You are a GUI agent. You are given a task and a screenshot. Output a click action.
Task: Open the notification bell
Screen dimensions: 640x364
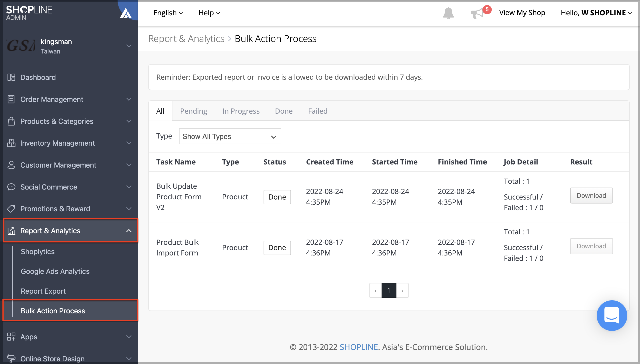[448, 13]
